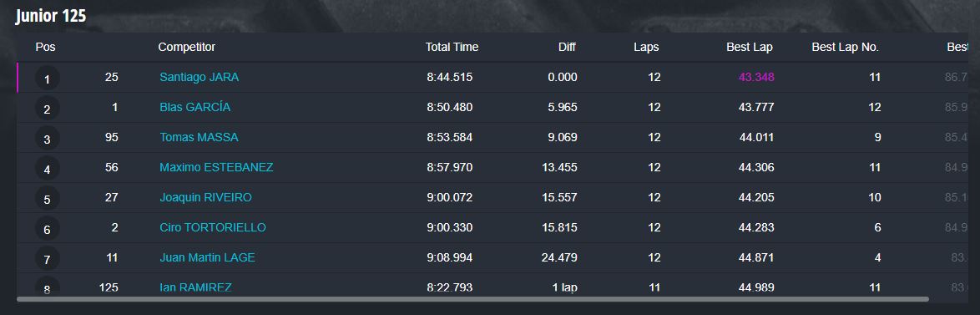
Task: Click the position 2 circle badge
Action: point(48,109)
